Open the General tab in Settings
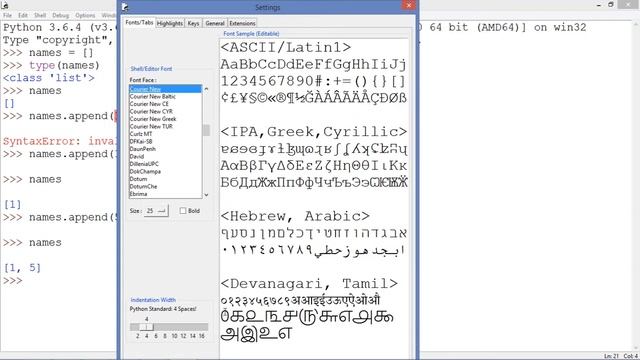 click(215, 23)
